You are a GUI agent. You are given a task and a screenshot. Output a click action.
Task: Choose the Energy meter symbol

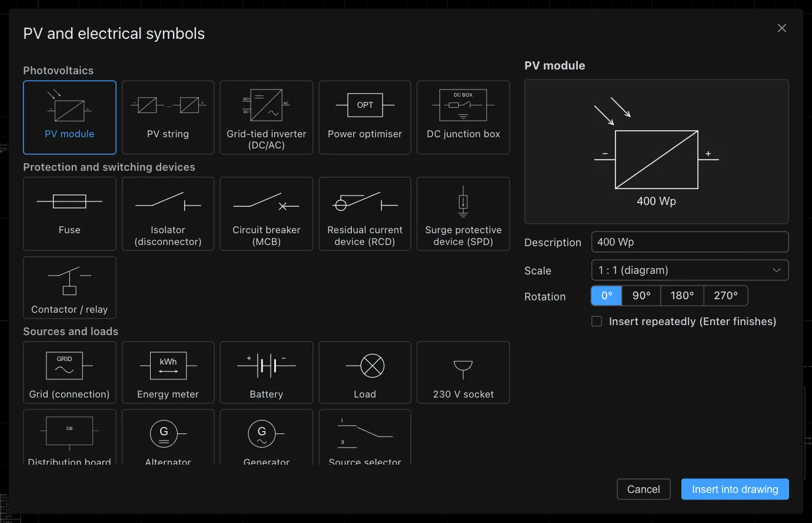pos(168,372)
